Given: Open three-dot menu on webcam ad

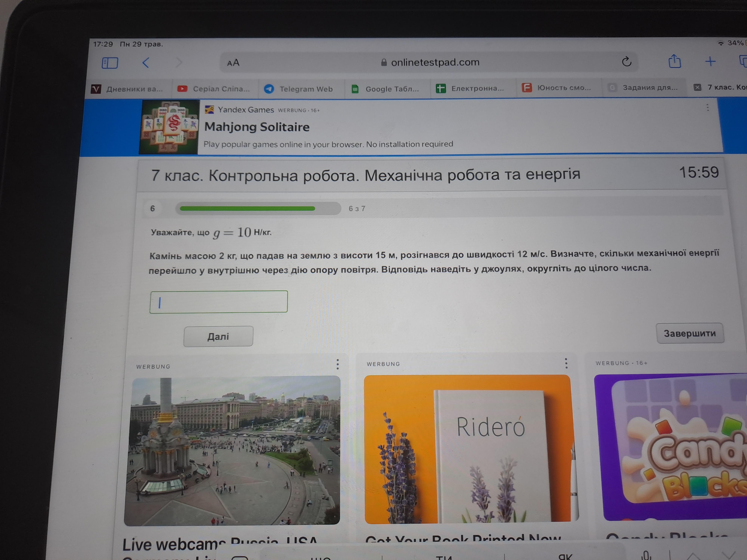Looking at the screenshot, I should [x=337, y=364].
